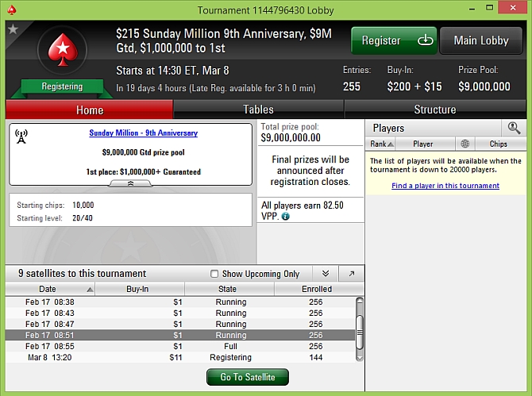Sort players by country globe column
Viewport: 532px width, 396px height.
pos(465,144)
